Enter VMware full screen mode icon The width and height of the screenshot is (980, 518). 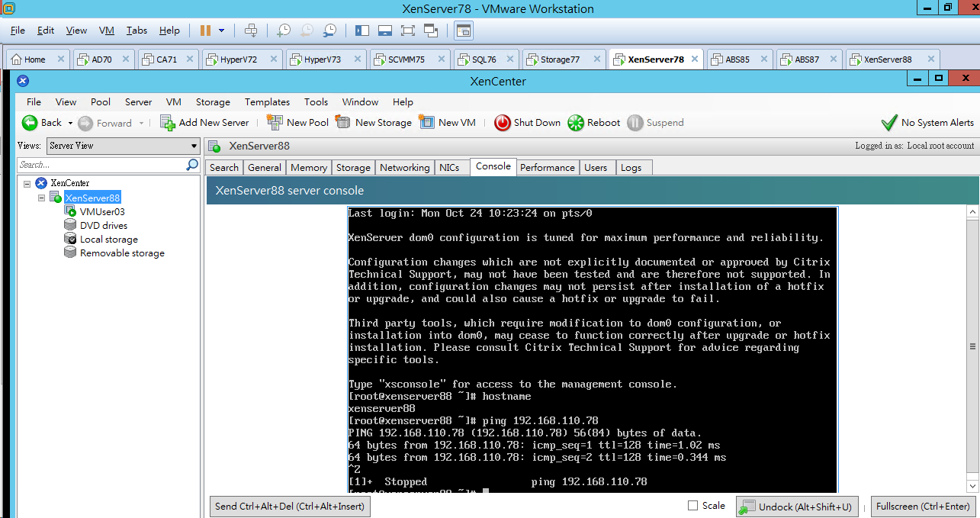pyautogui.click(x=407, y=31)
